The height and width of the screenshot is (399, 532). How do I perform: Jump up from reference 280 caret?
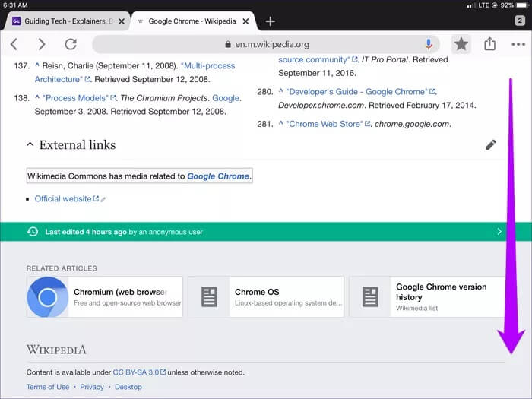coord(280,90)
